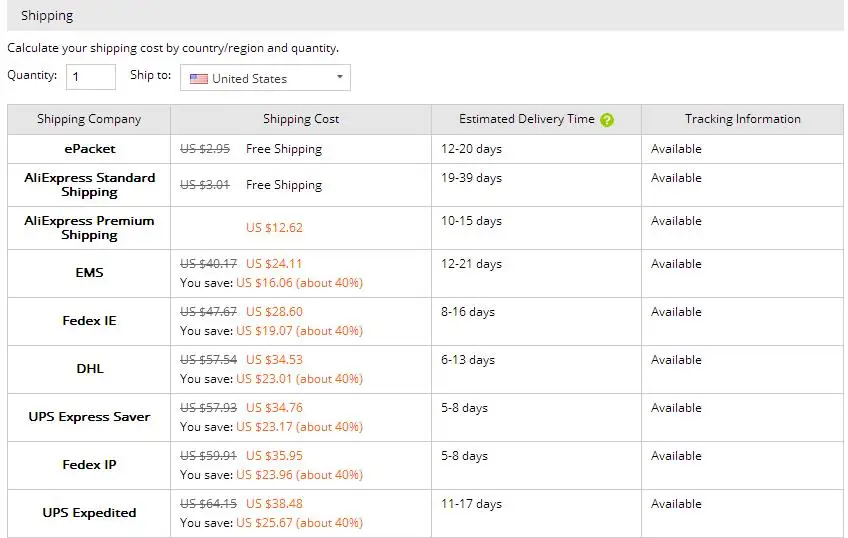Image resolution: width=848 pixels, height=538 pixels.
Task: Click savings text US $19.07 (about 40%)
Action: point(300,331)
